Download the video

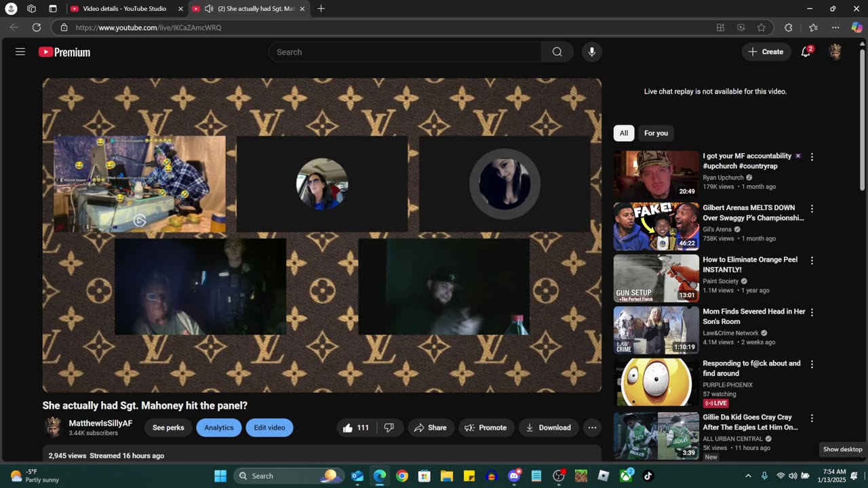point(549,428)
